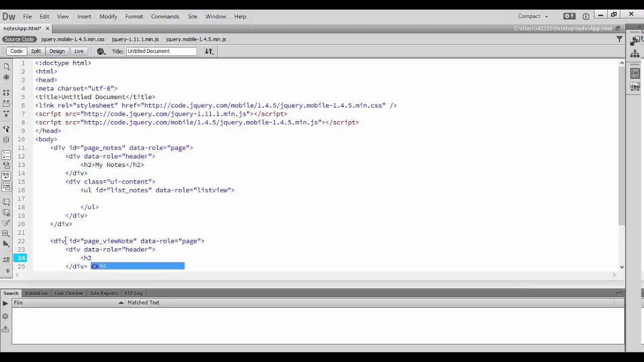Toggle Line Numbers in coding toolbar

[6, 155]
